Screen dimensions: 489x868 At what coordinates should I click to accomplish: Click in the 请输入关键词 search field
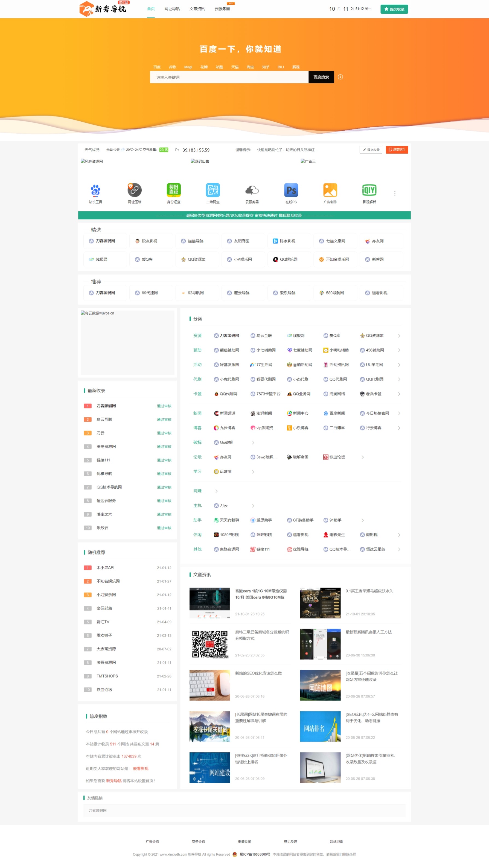(229, 77)
